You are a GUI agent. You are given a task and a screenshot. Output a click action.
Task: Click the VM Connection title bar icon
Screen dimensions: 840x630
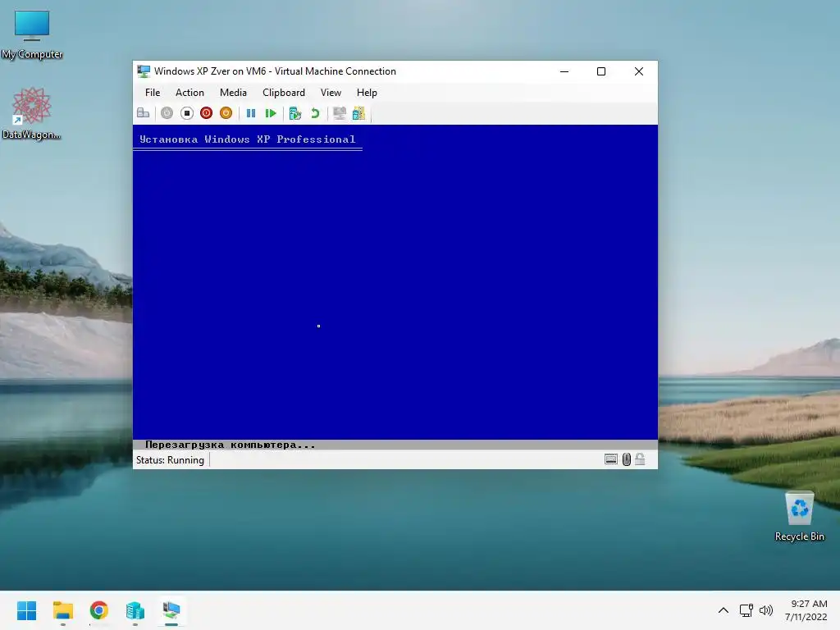[144, 71]
